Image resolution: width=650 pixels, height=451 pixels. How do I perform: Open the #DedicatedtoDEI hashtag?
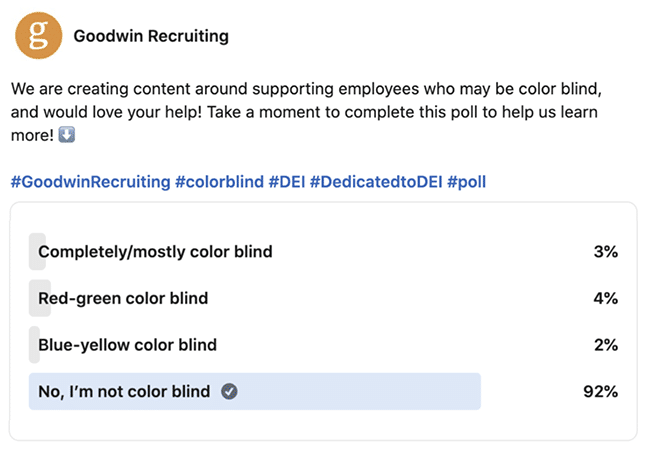pyautogui.click(x=376, y=182)
